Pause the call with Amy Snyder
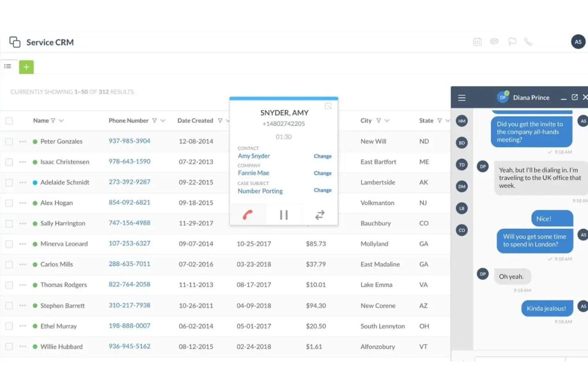This screenshot has width=588, height=392. coord(284,215)
